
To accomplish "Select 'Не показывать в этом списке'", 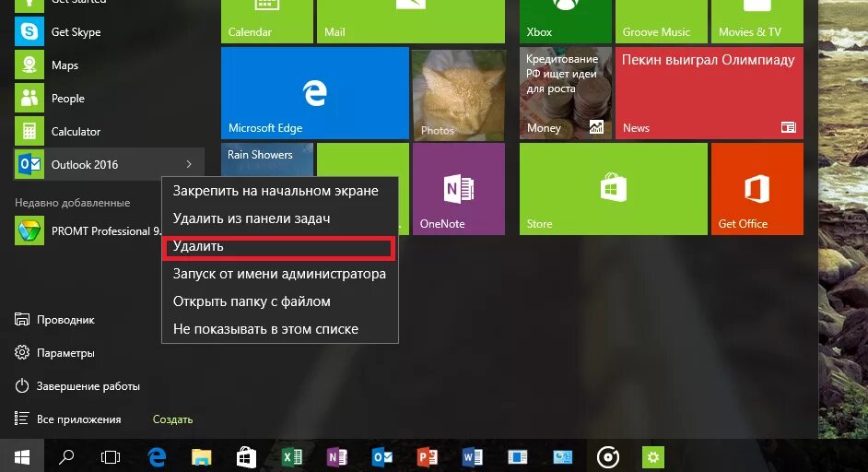I will tap(279, 329).
